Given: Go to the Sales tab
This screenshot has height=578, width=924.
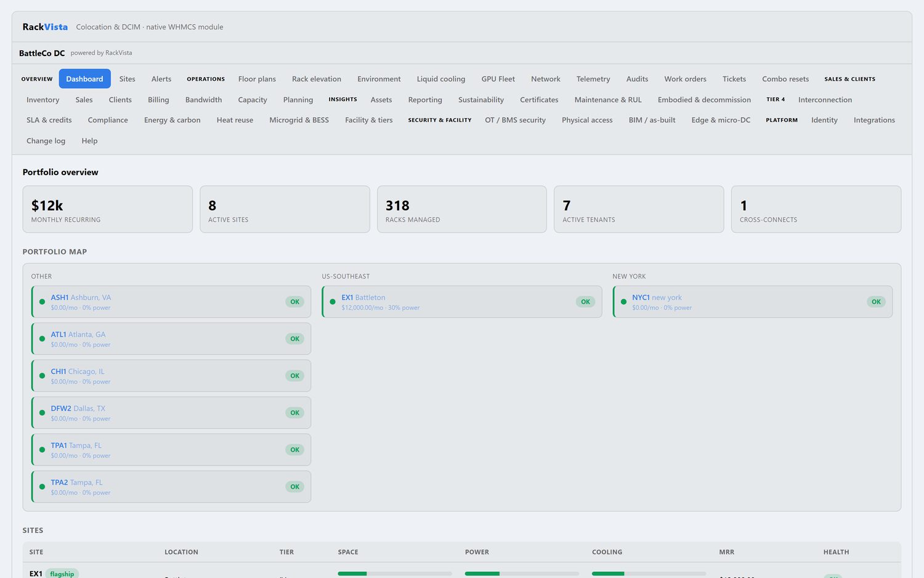Looking at the screenshot, I should tap(84, 100).
